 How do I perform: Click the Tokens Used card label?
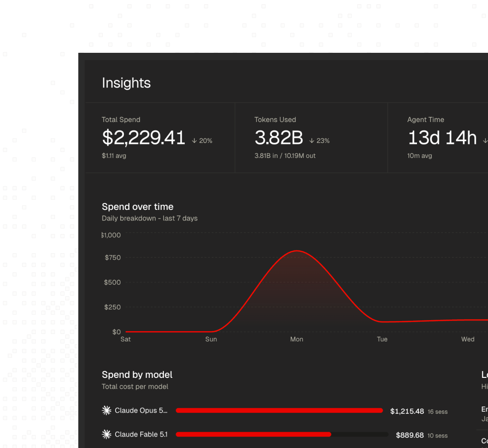tap(275, 120)
